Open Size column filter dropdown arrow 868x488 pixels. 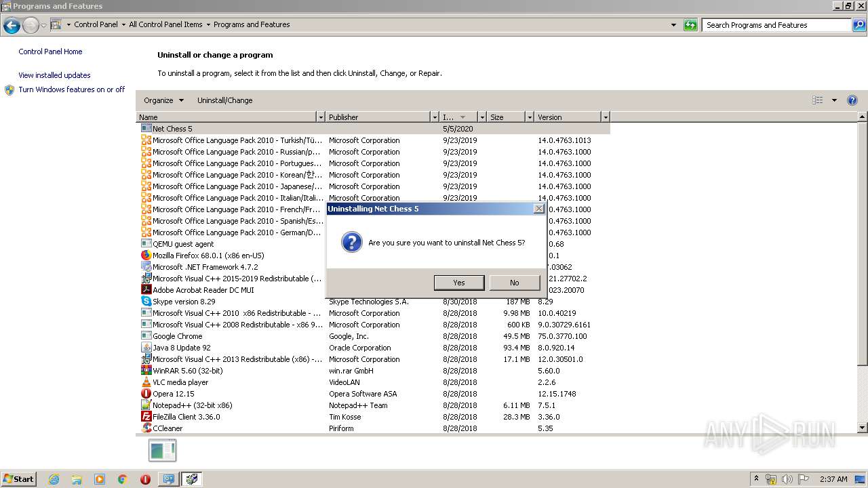coord(530,117)
